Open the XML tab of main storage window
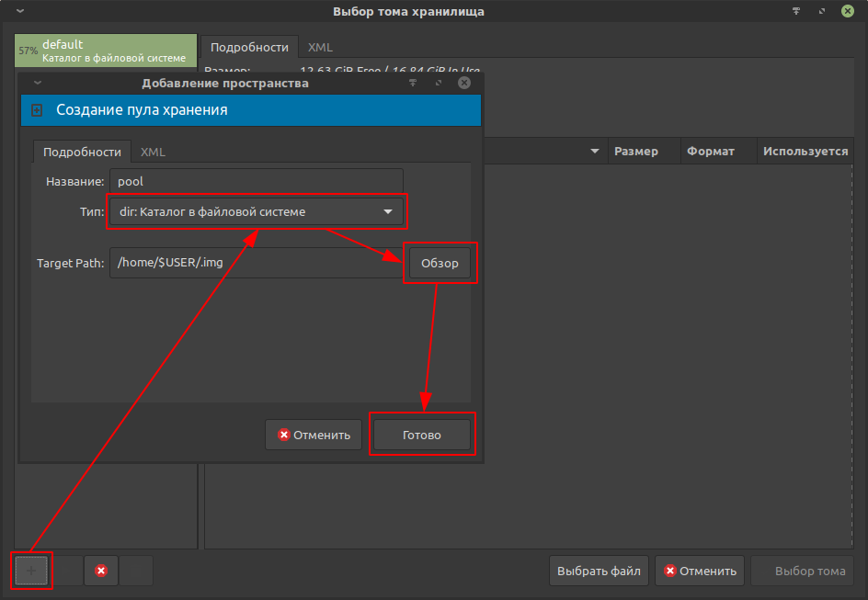The image size is (868, 600). tap(320, 47)
